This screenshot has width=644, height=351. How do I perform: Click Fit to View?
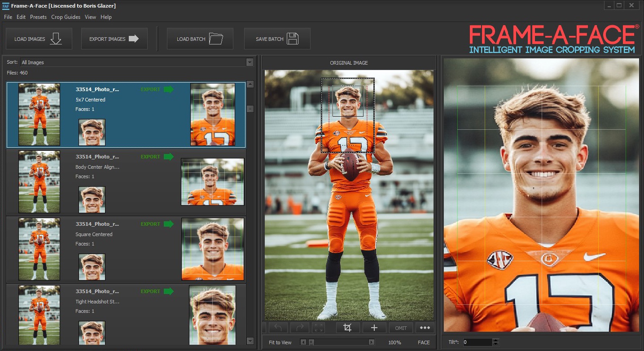coord(280,342)
